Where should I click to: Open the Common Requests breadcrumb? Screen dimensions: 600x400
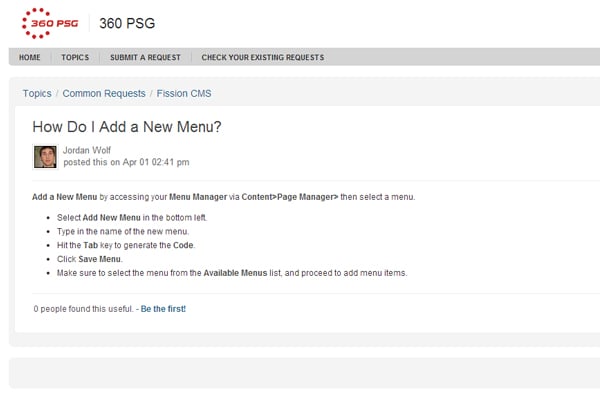[104, 93]
